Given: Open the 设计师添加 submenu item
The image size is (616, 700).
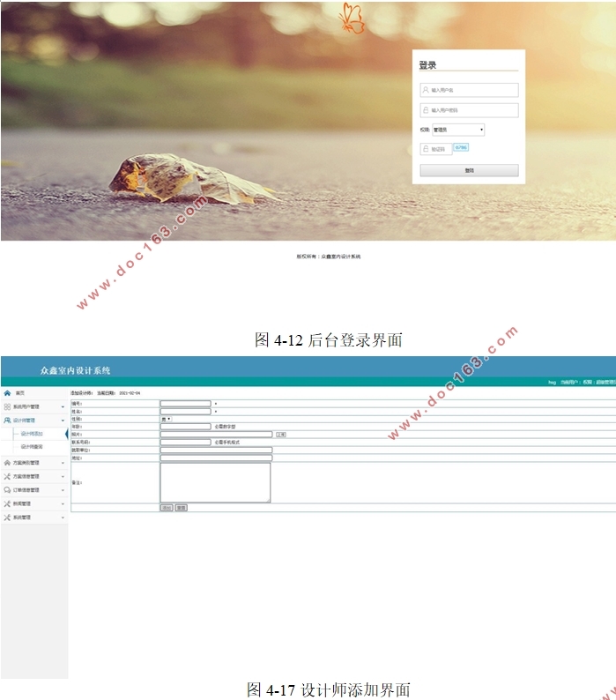Looking at the screenshot, I should (x=32, y=434).
